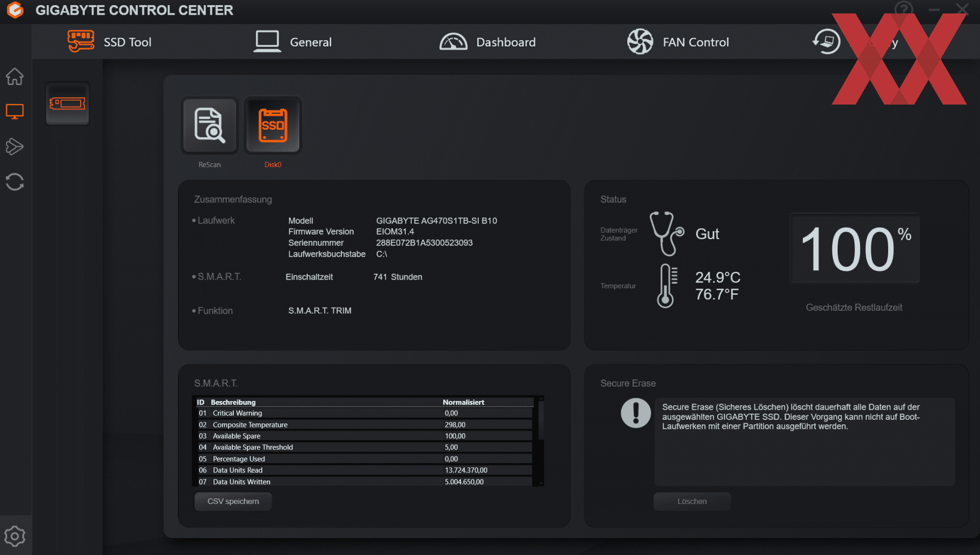Click the model name GIGABYTE AG470S1TB-SI B10
Image resolution: width=980 pixels, height=555 pixels.
(x=436, y=221)
